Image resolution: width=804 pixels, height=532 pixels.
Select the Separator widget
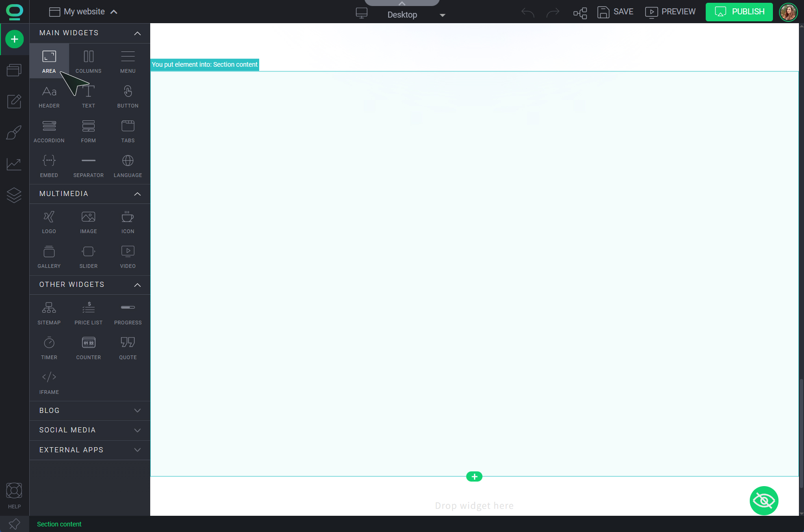point(89,166)
